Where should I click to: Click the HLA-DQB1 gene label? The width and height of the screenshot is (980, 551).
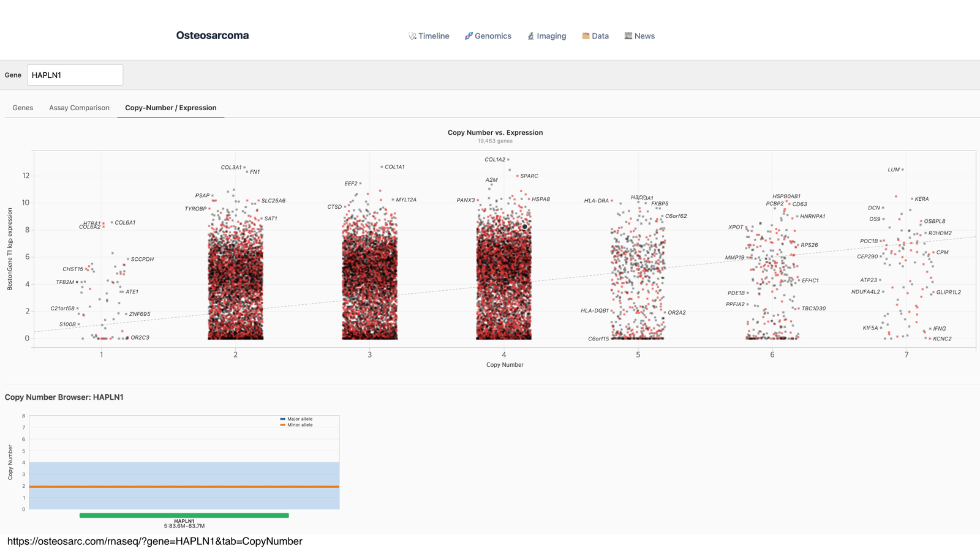595,311
